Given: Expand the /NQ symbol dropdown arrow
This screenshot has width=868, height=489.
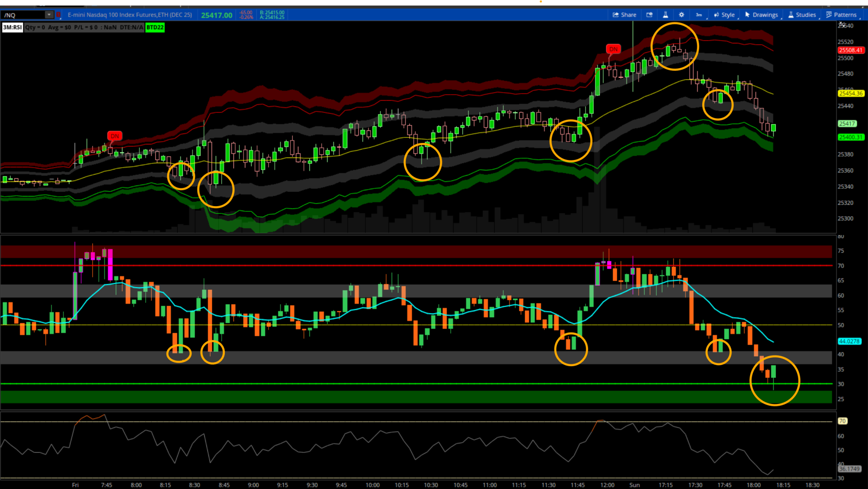Looking at the screenshot, I should pos(49,15).
